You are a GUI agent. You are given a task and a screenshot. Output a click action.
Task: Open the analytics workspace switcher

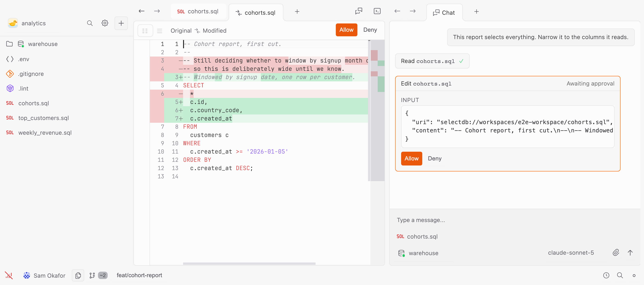pyautogui.click(x=27, y=23)
